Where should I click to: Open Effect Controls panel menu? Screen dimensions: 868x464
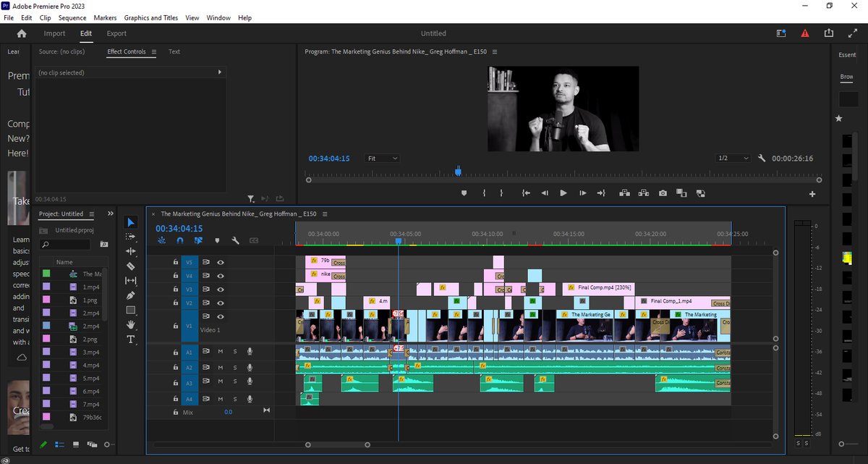[x=153, y=52]
